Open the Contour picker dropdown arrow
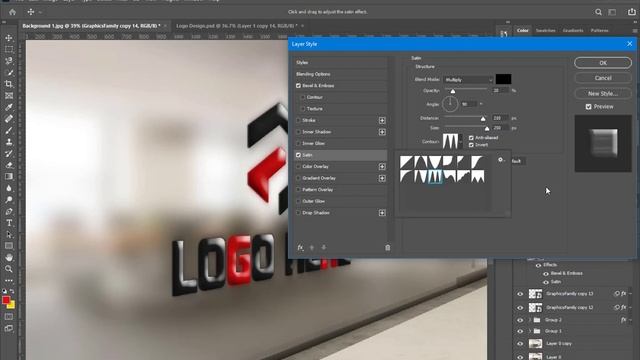 461,142
